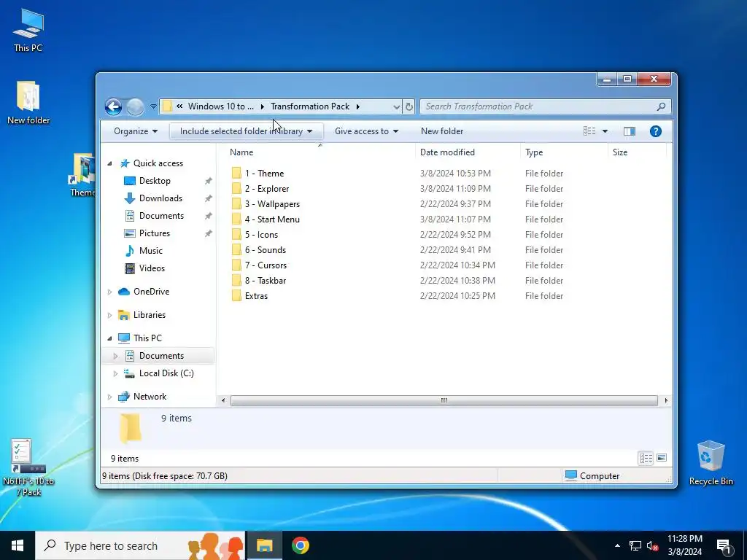Select the Recycle Bin desktop icon
The width and height of the screenshot is (747, 560).
711,463
